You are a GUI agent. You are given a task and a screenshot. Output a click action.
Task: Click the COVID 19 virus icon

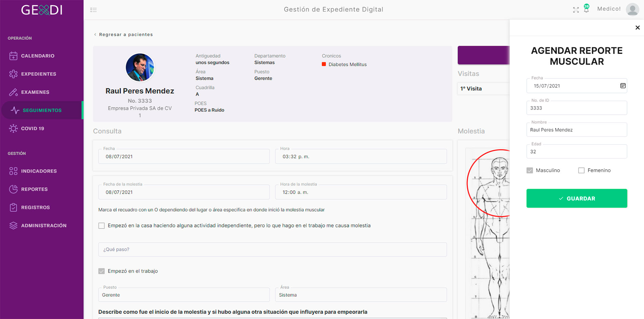(13, 128)
